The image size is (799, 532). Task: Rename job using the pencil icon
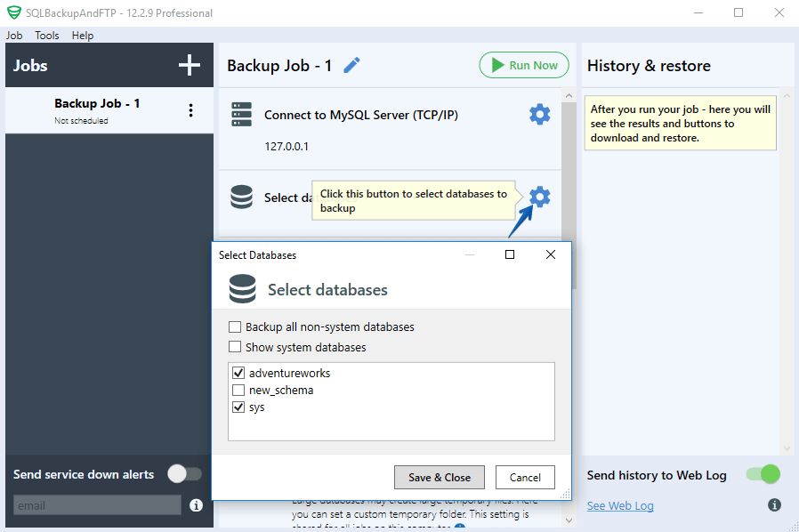pyautogui.click(x=351, y=65)
